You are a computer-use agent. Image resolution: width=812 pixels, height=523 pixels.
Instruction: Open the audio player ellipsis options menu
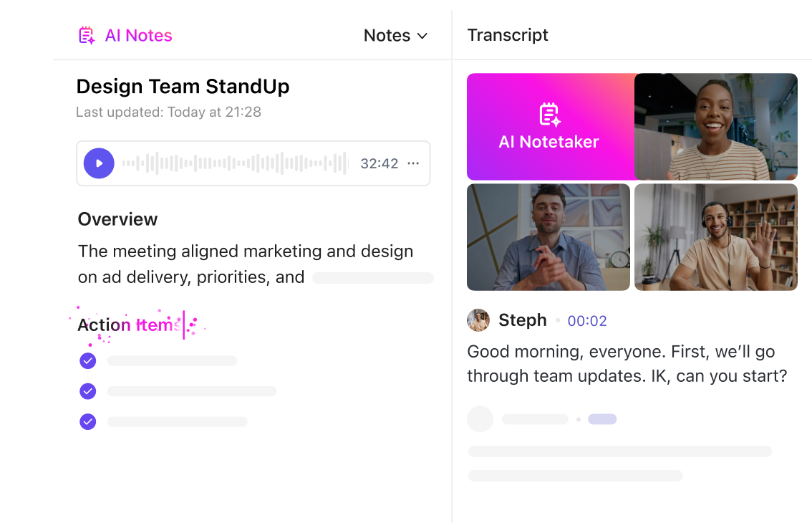pos(413,163)
